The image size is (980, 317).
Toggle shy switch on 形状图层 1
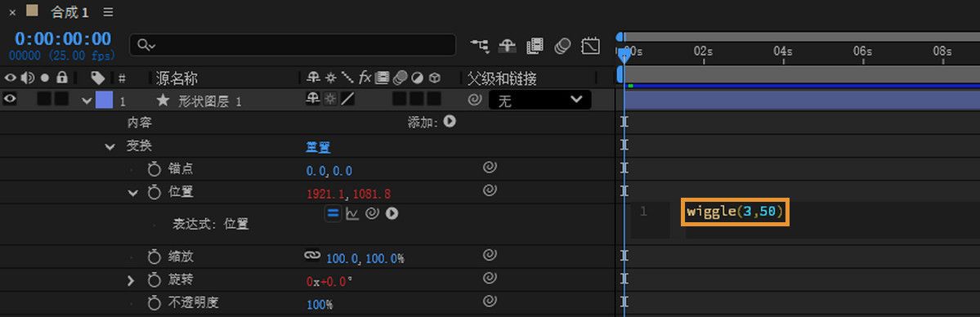(x=313, y=100)
